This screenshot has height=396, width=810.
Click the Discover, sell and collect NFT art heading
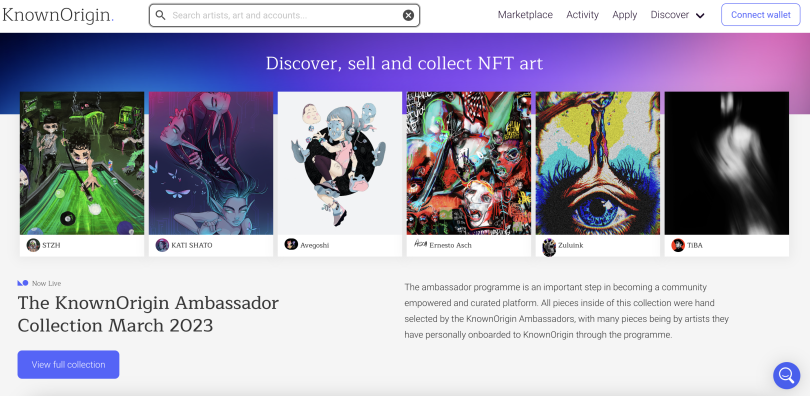404,64
